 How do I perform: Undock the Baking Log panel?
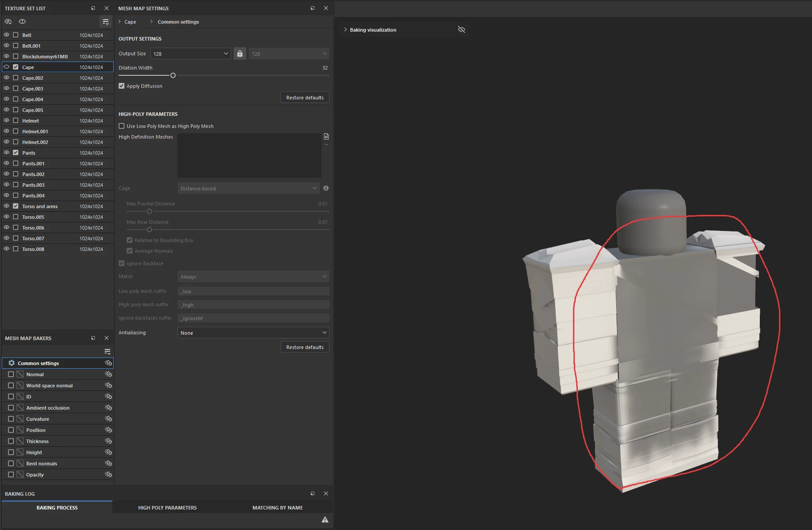point(313,493)
